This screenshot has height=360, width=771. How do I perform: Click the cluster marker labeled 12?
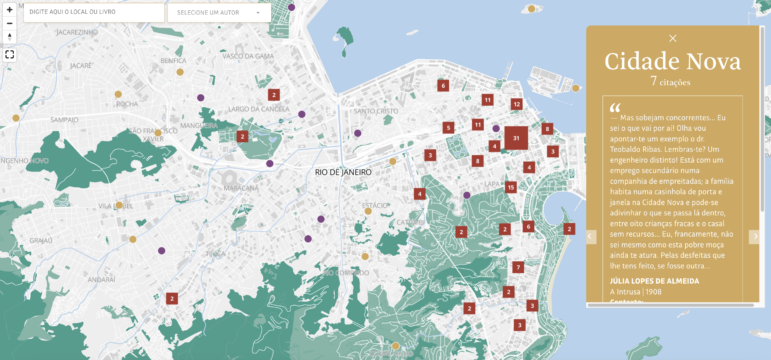(516, 104)
